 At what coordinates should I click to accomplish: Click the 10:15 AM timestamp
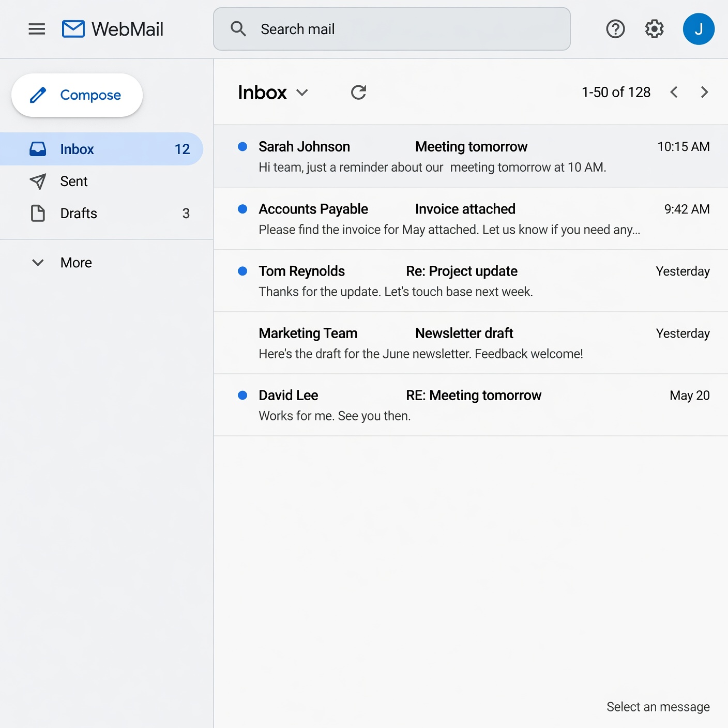click(x=683, y=146)
